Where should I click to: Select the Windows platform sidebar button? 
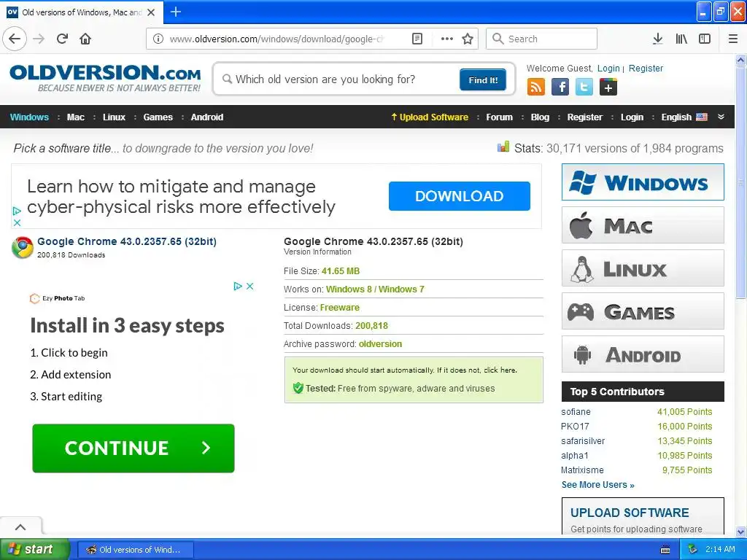tap(643, 182)
